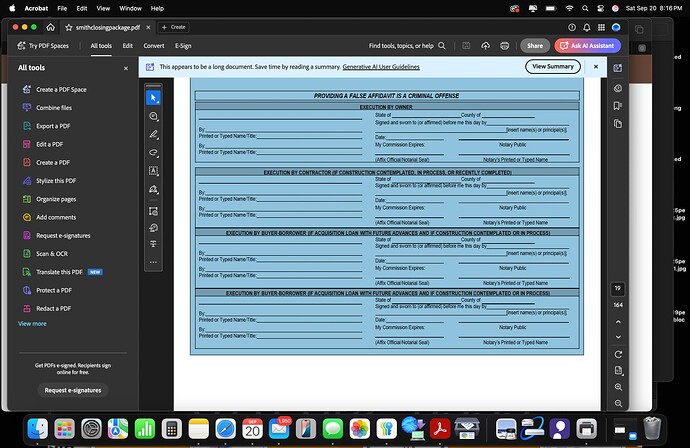
Task: Open the Generative AI User Guidelines link
Action: click(x=381, y=67)
